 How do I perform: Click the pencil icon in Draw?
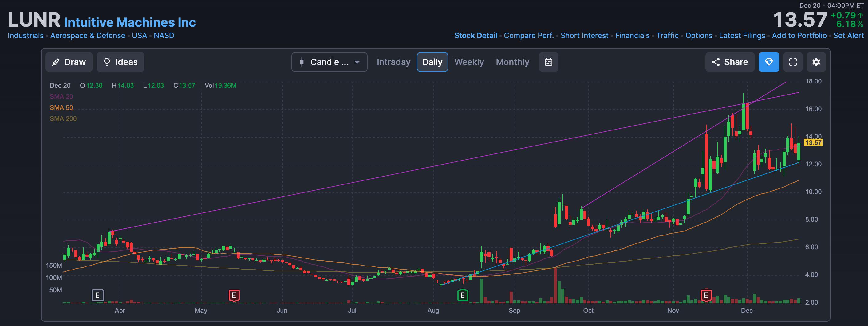[56, 62]
